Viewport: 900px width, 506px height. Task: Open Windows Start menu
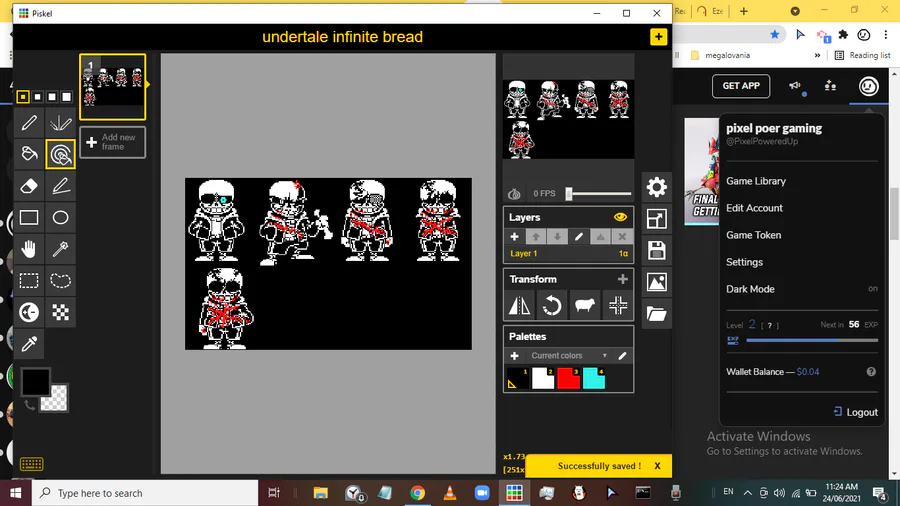[15, 493]
